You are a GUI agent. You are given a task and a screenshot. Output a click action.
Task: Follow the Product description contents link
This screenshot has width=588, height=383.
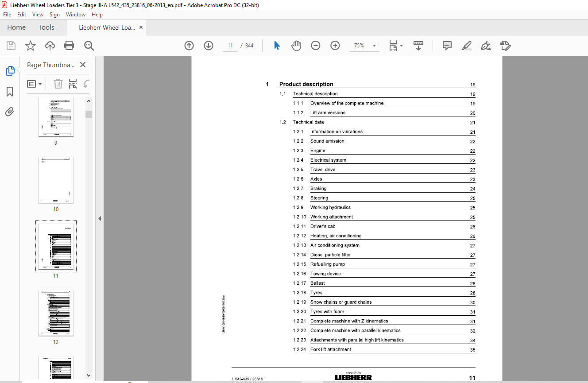point(306,84)
